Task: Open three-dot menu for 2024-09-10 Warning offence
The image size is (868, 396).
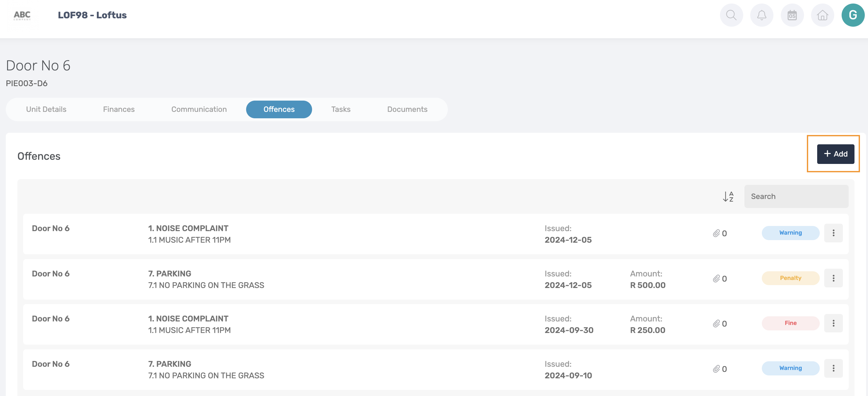Action: 833,368
